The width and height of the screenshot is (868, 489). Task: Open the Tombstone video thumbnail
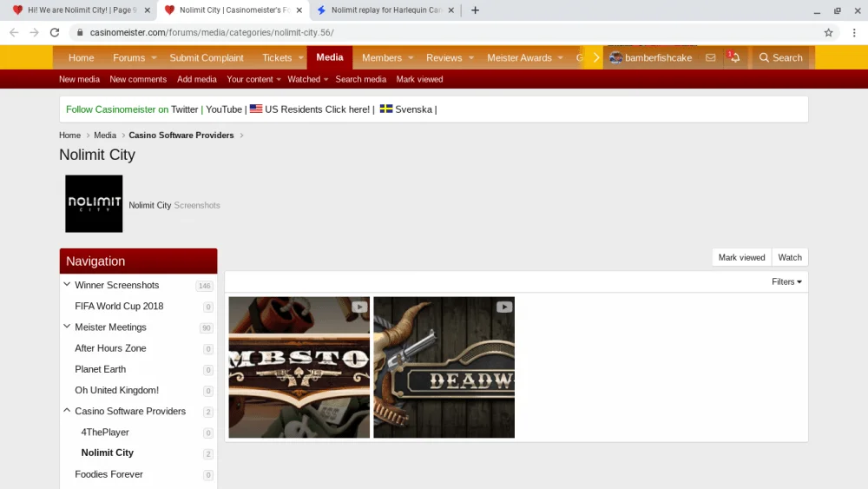point(299,367)
